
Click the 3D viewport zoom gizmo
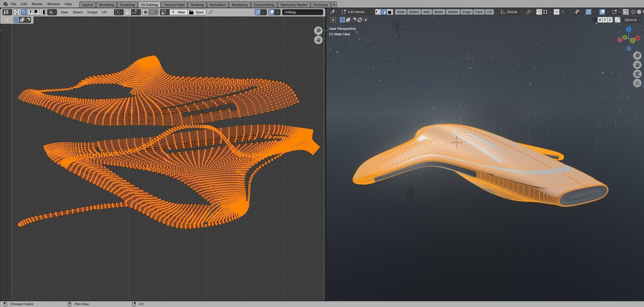tap(637, 56)
